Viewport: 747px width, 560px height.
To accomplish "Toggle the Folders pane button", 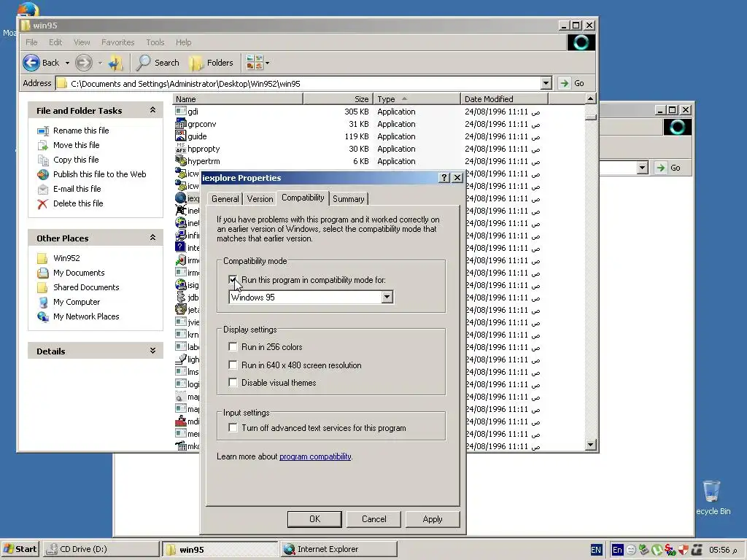I will 211,63.
